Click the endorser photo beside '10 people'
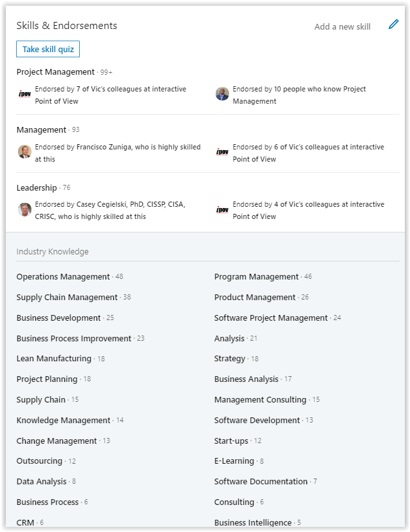Image resolution: width=410 pixels, height=532 pixels. [x=222, y=94]
